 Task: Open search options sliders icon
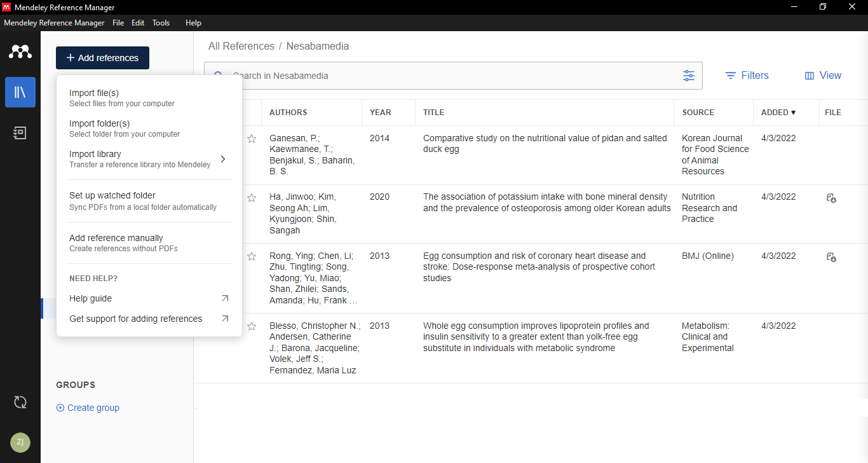pyautogui.click(x=689, y=76)
